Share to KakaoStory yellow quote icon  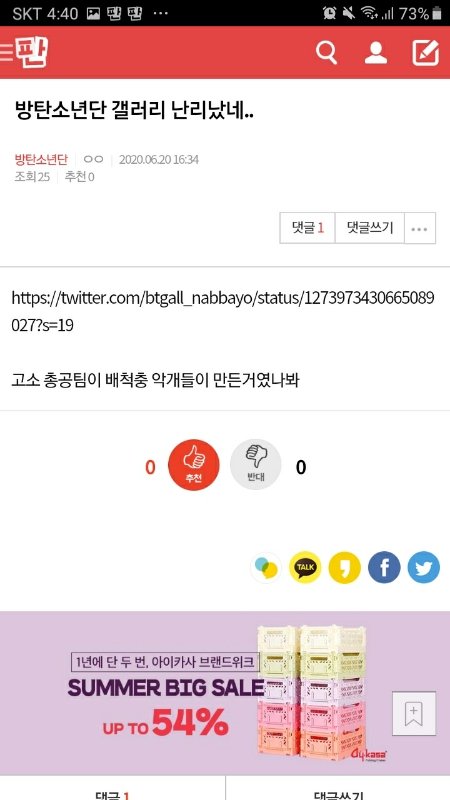point(344,567)
